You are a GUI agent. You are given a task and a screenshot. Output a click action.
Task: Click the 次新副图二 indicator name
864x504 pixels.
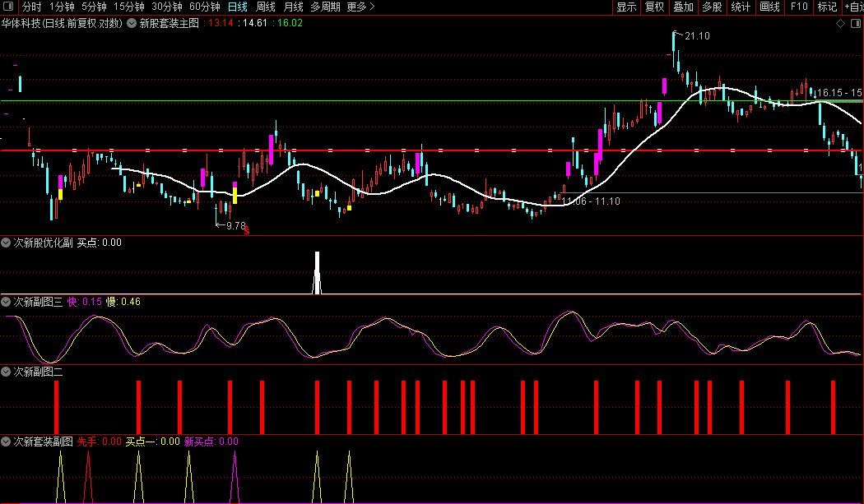38,372
